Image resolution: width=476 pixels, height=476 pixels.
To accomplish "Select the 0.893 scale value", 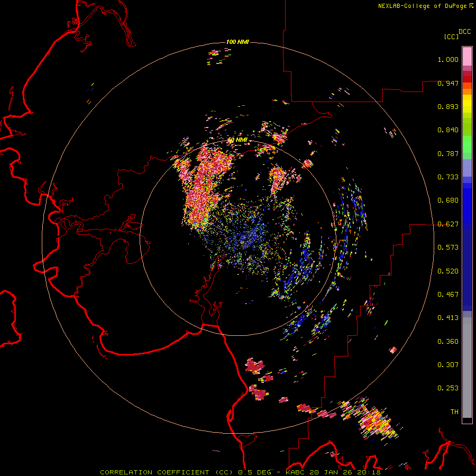I will [448, 106].
